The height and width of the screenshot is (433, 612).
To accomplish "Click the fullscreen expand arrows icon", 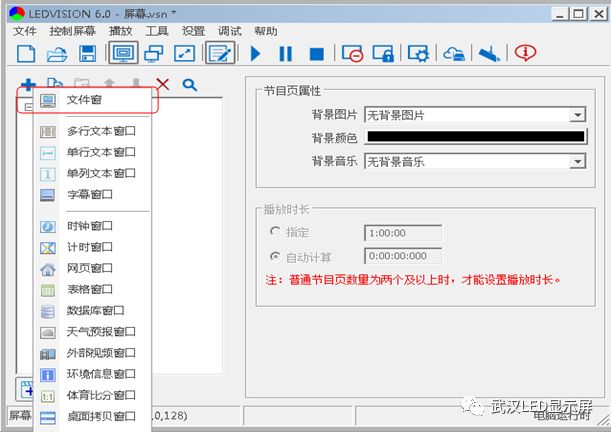I will [x=184, y=53].
